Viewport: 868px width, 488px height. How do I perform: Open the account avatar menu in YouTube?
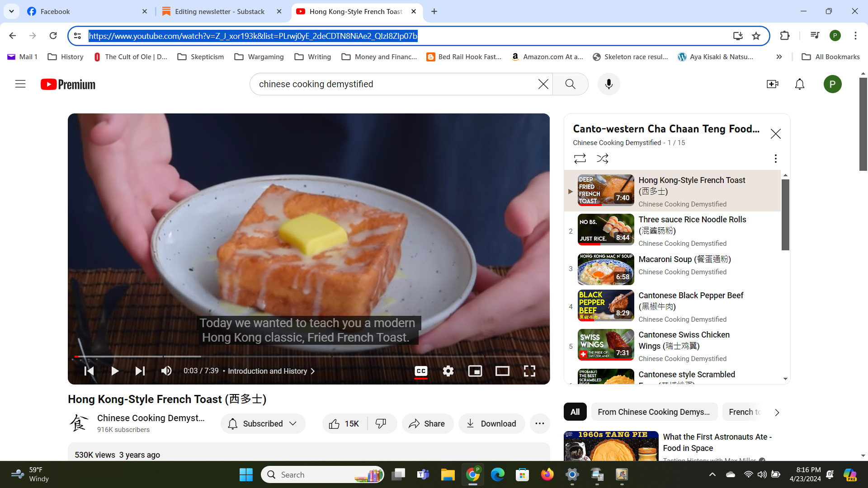coord(832,84)
